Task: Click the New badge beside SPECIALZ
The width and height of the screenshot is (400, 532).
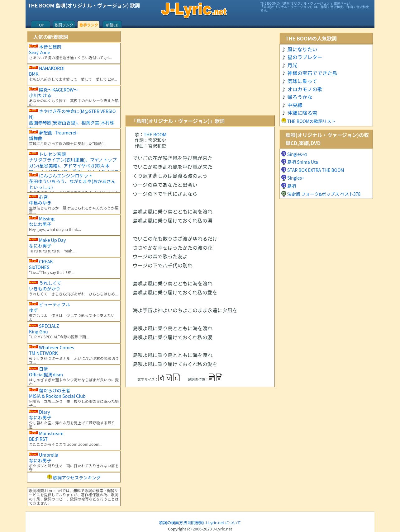Action: pyautogui.click(x=33, y=325)
